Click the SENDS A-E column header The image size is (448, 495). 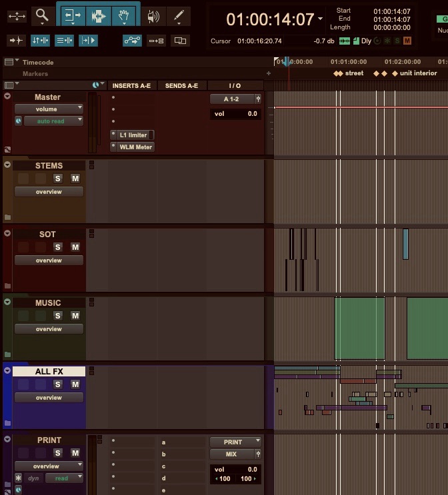pos(182,86)
